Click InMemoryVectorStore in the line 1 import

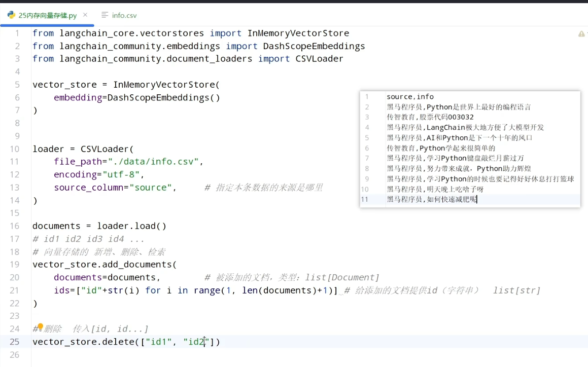click(298, 33)
